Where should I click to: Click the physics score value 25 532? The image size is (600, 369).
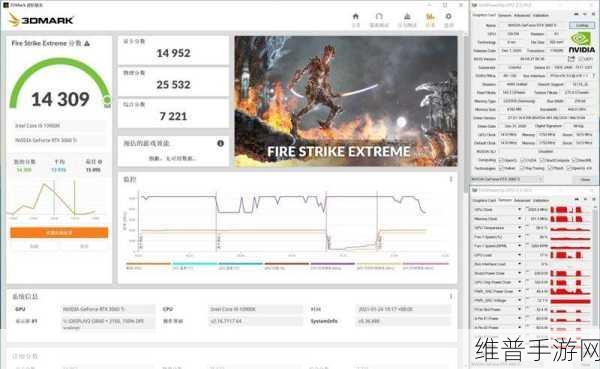click(x=173, y=85)
